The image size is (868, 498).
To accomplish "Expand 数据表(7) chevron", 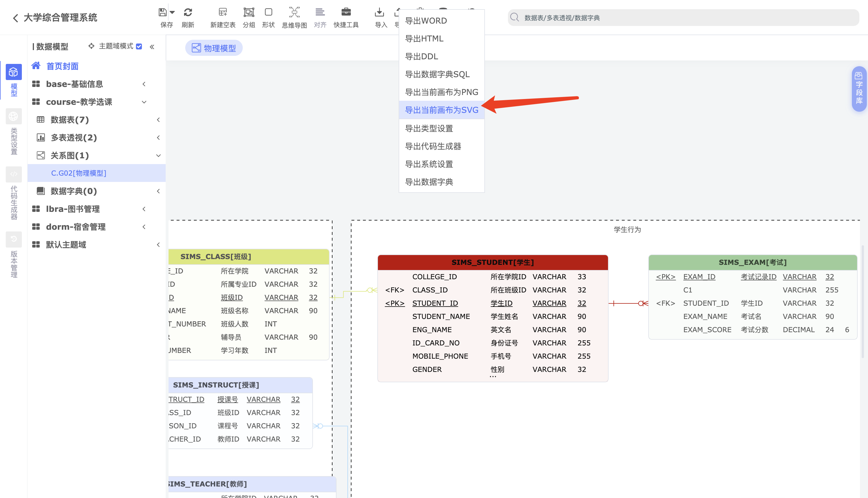I will (158, 120).
